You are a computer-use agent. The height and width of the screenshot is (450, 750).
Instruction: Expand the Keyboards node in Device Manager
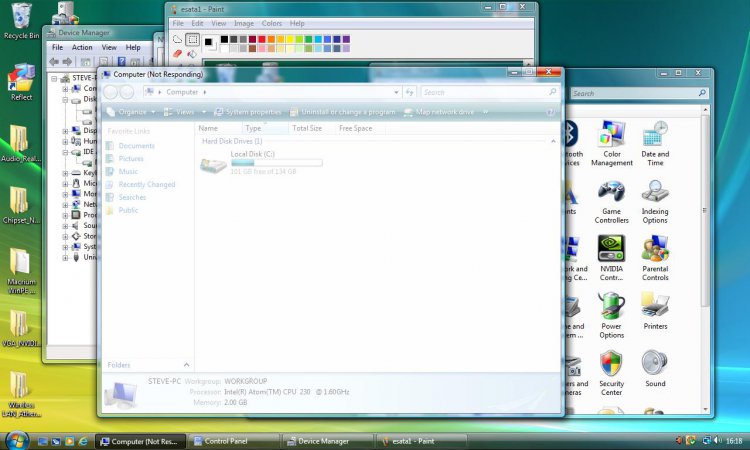point(65,173)
